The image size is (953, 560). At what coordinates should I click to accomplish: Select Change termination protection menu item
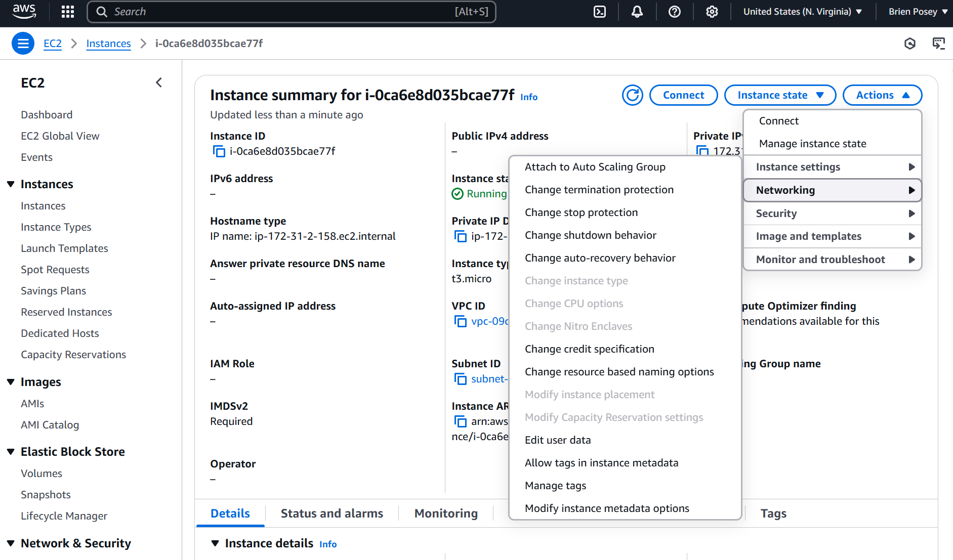click(x=599, y=190)
